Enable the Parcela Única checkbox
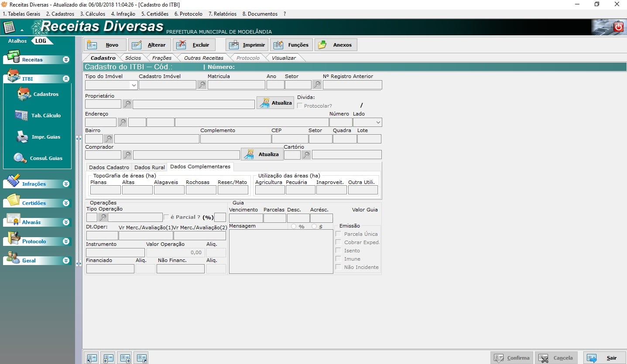This screenshot has width=627, height=364. click(339, 234)
